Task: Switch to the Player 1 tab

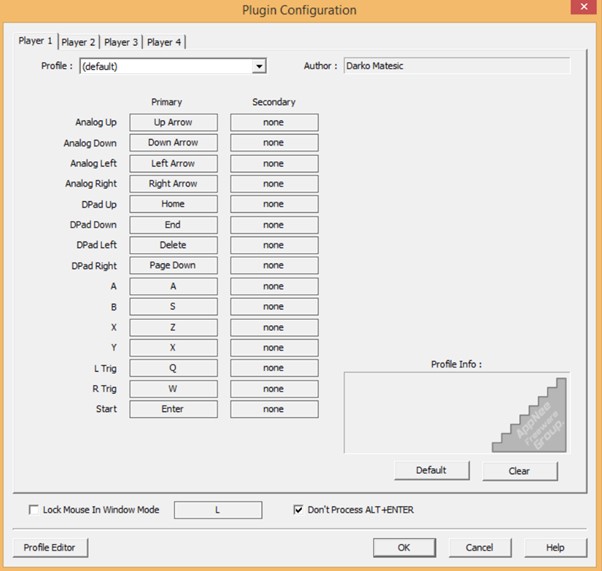Action: pyautogui.click(x=35, y=41)
